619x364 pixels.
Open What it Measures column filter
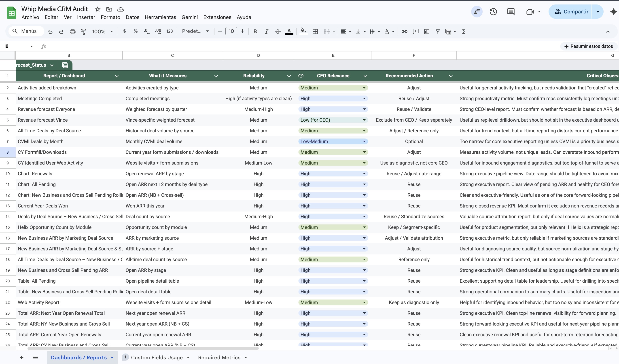[216, 76]
